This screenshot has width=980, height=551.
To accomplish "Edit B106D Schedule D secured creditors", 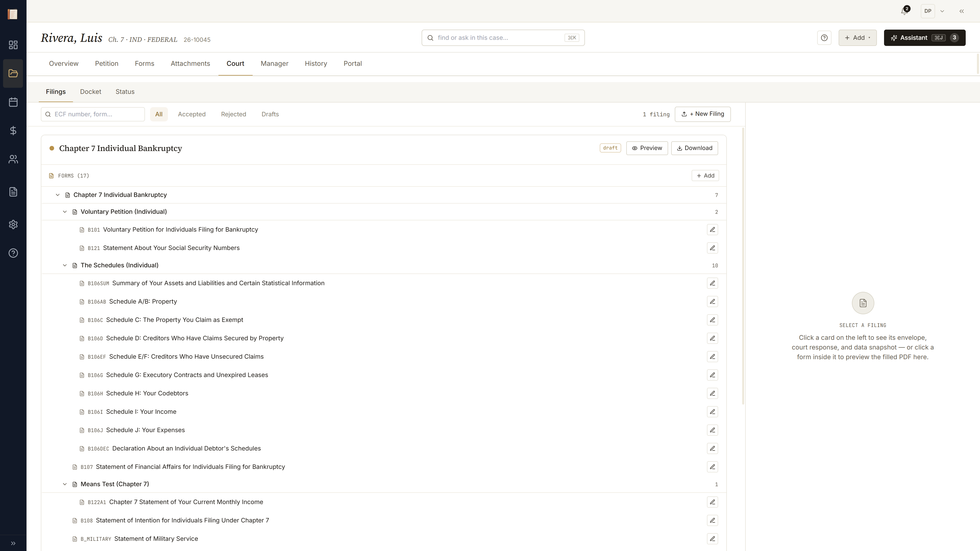I will coord(712,338).
